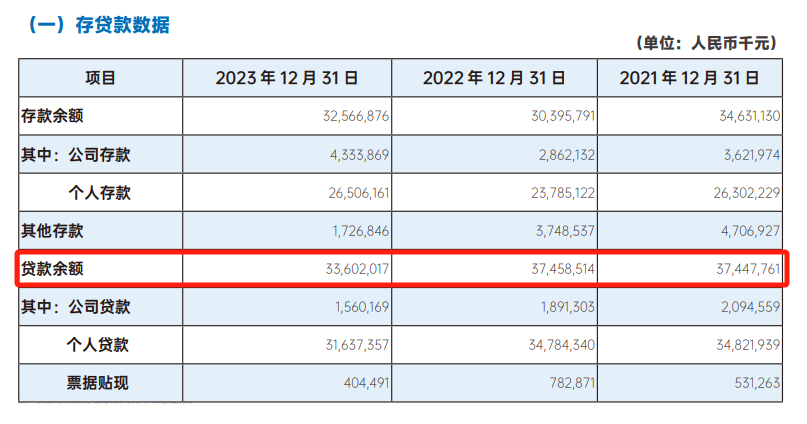
Task: Click the 存款余额 row label
Action: pos(52,116)
